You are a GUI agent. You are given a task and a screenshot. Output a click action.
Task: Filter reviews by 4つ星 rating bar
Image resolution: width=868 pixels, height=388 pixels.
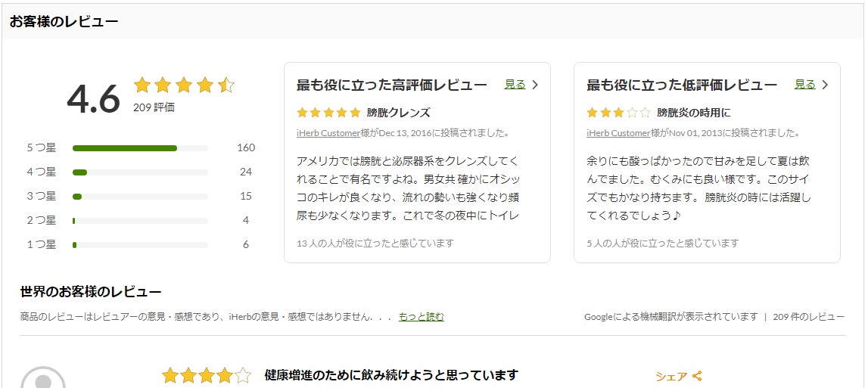click(140, 172)
